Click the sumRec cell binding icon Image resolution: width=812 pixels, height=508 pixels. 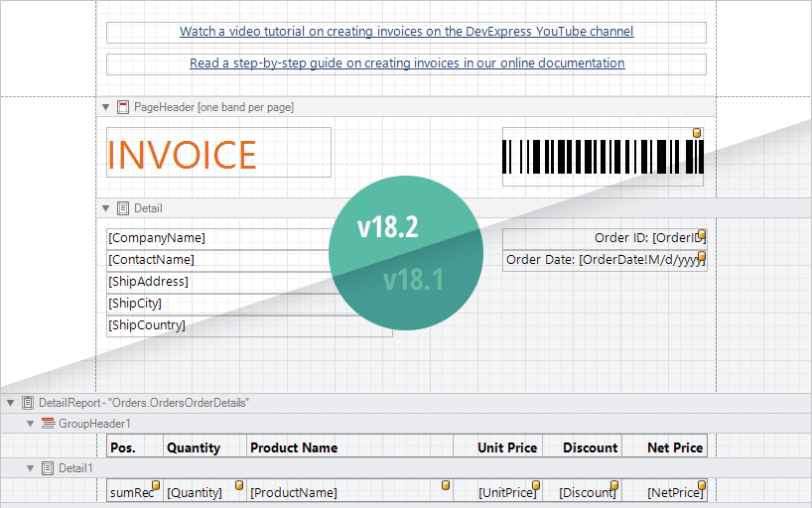[x=156, y=485]
